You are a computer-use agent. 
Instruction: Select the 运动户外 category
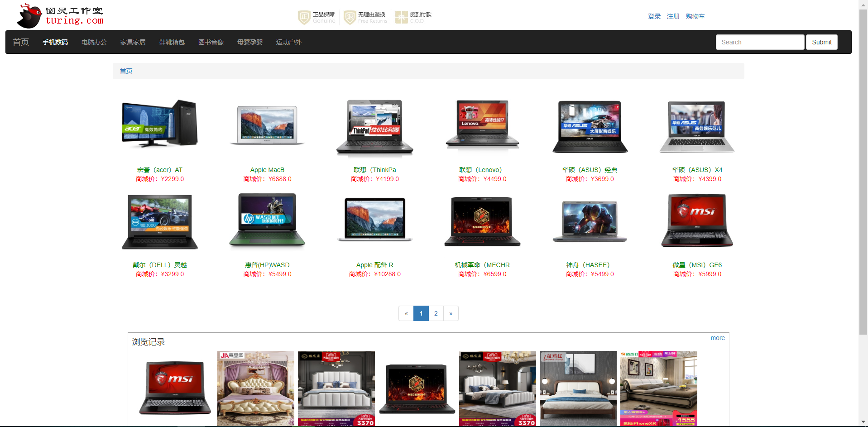(289, 42)
